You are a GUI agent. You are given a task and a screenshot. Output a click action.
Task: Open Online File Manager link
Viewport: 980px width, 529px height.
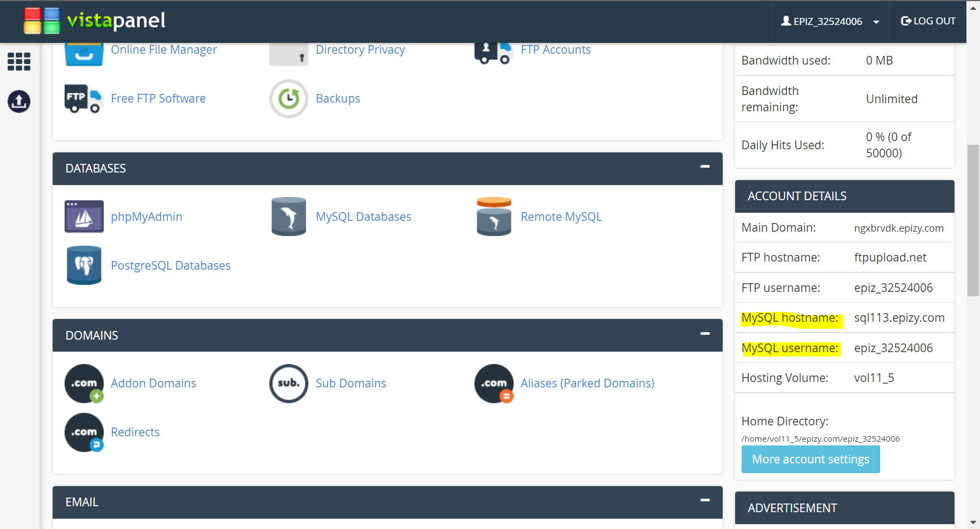pos(164,50)
